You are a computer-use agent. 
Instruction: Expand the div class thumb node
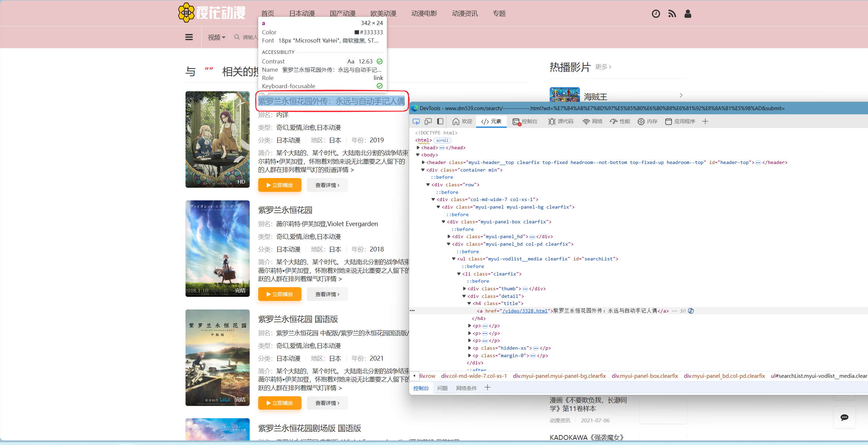click(x=464, y=289)
